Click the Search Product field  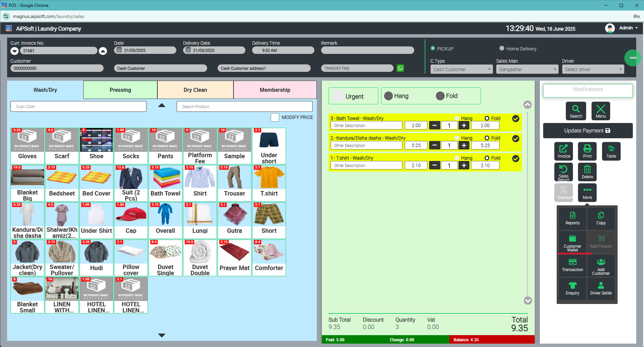click(245, 106)
